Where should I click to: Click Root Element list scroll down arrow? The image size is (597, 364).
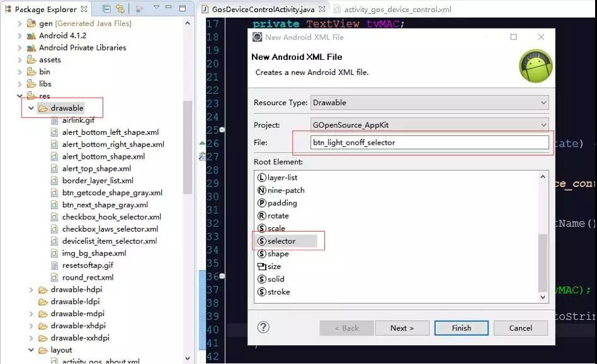(543, 297)
